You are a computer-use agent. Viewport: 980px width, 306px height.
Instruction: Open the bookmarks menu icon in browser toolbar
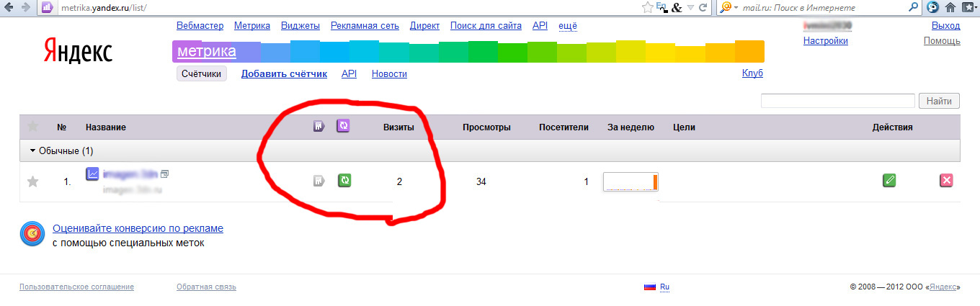968,7
